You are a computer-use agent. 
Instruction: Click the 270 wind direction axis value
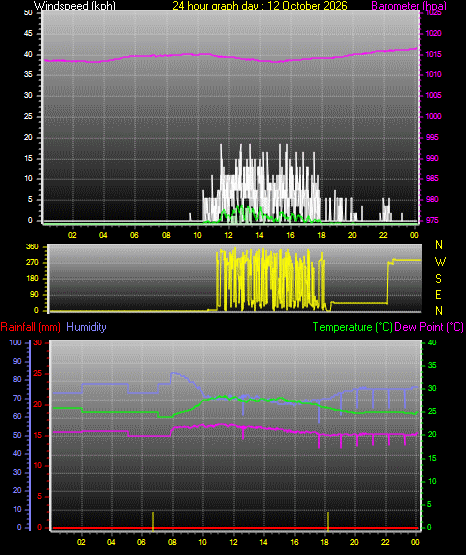(x=32, y=263)
